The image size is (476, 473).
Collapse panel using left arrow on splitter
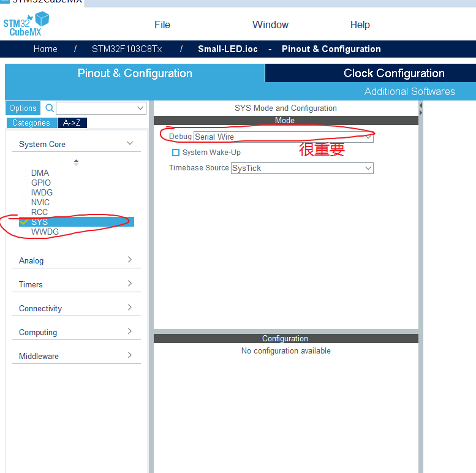point(421,105)
